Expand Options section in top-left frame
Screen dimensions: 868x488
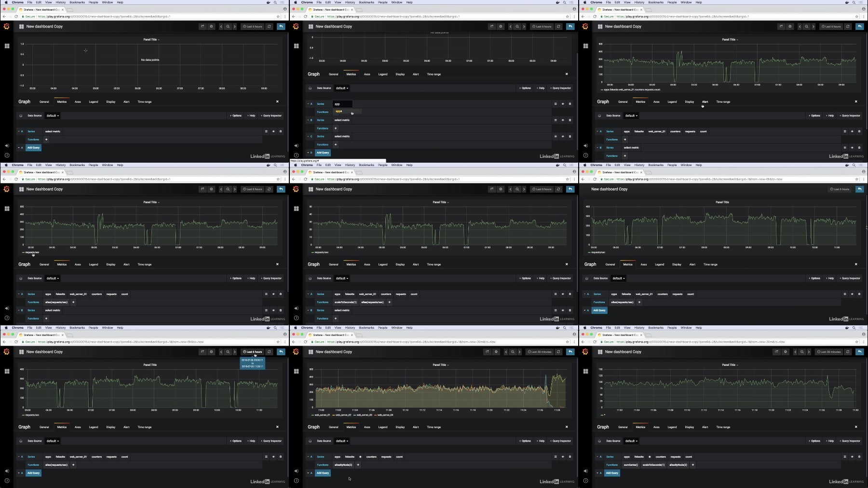[x=236, y=116]
